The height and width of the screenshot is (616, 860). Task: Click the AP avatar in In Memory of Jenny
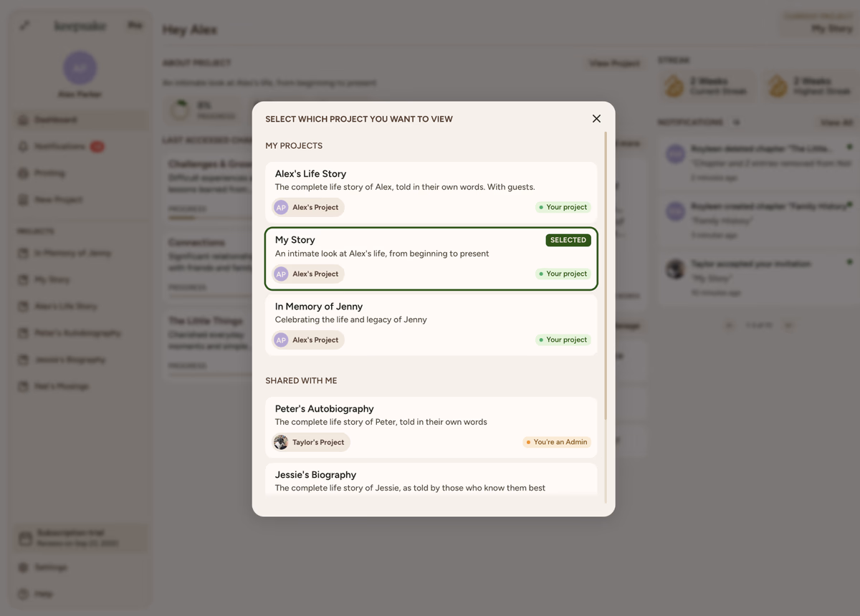[281, 340]
